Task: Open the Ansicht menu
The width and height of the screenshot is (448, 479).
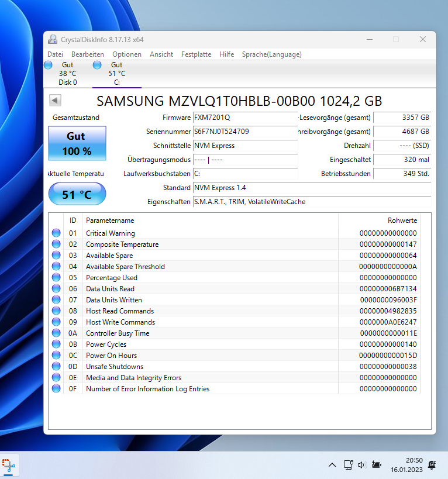Action: tap(161, 54)
